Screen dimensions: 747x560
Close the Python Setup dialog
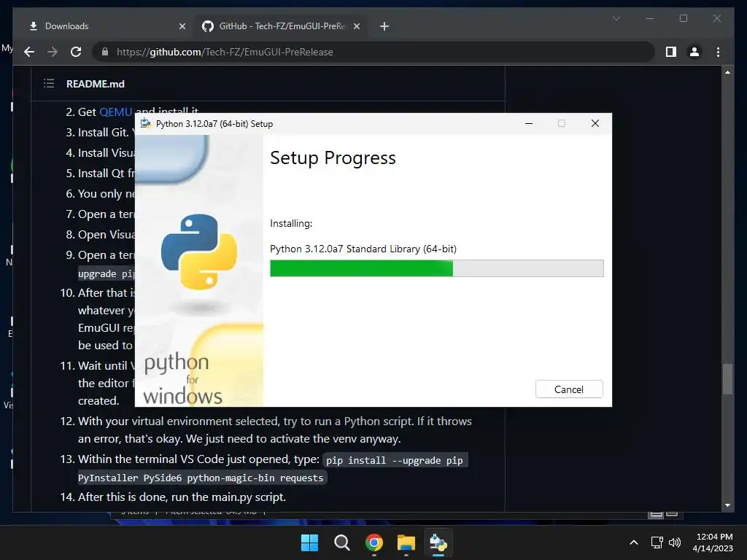tap(595, 123)
